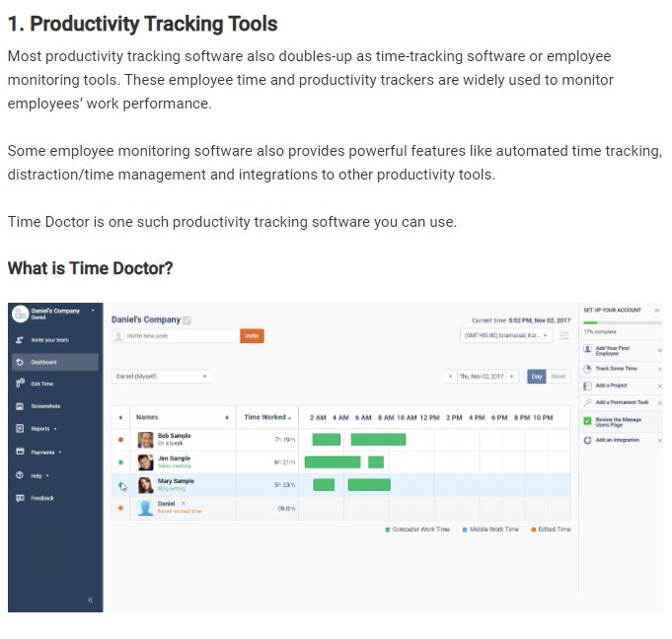Click Daniel's blue avatar placeholder

(146, 508)
